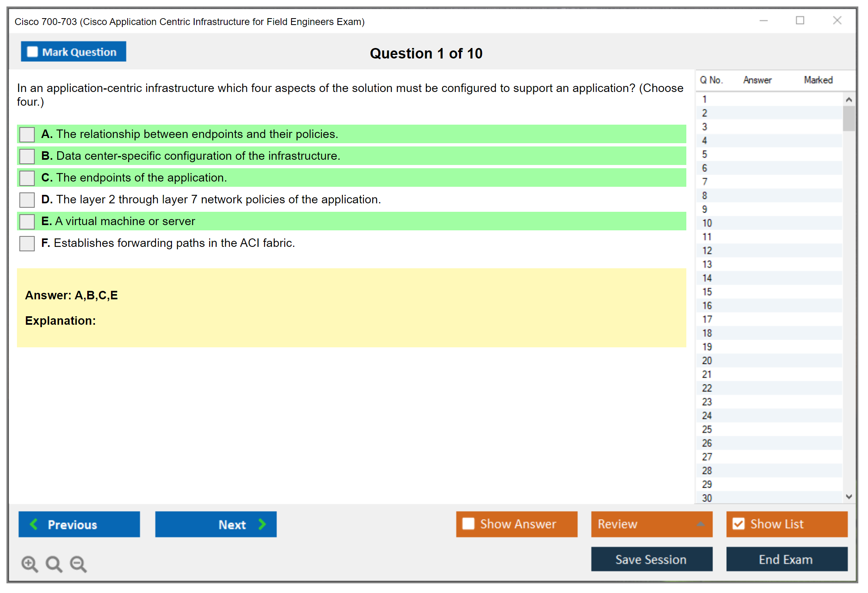Select question 25 in the list
The height and width of the screenshot is (593, 868).
[707, 429]
